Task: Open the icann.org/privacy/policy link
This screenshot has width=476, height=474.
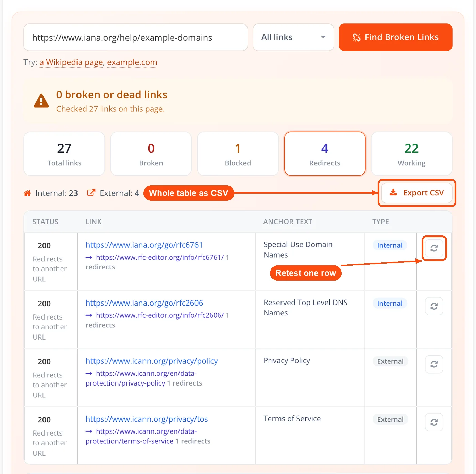Action: tap(152, 361)
